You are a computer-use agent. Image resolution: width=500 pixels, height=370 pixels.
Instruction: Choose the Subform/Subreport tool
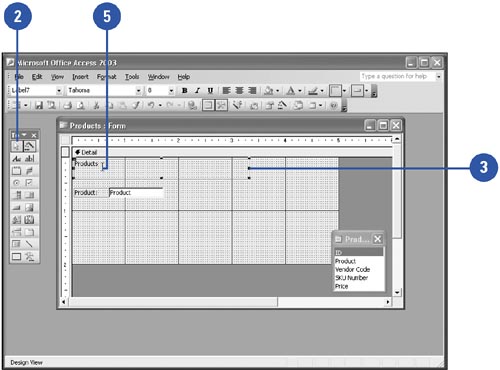coord(16,244)
